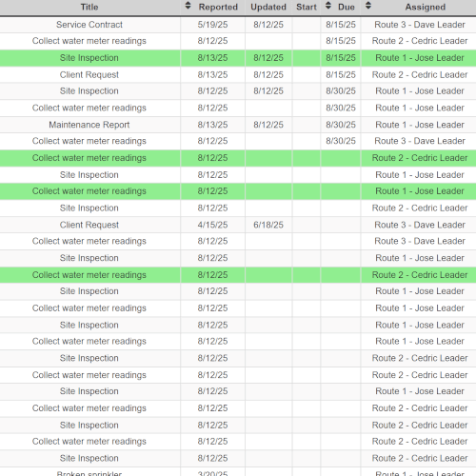This screenshot has height=476, width=476.
Task: Click the 5/19/25 reported date
Action: pyautogui.click(x=212, y=25)
